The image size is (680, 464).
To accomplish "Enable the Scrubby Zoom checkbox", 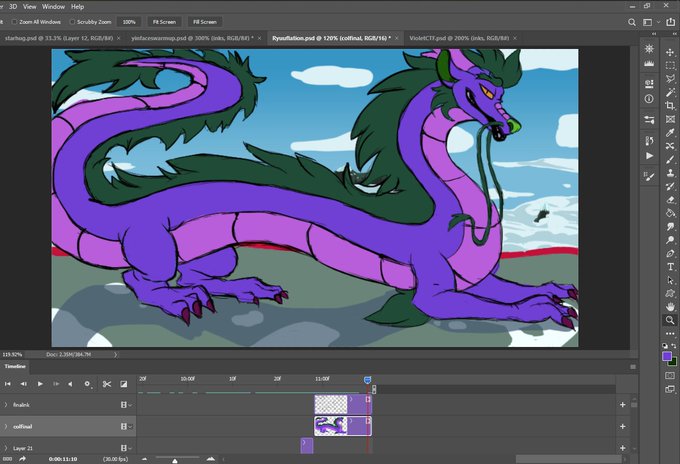I will [72, 22].
